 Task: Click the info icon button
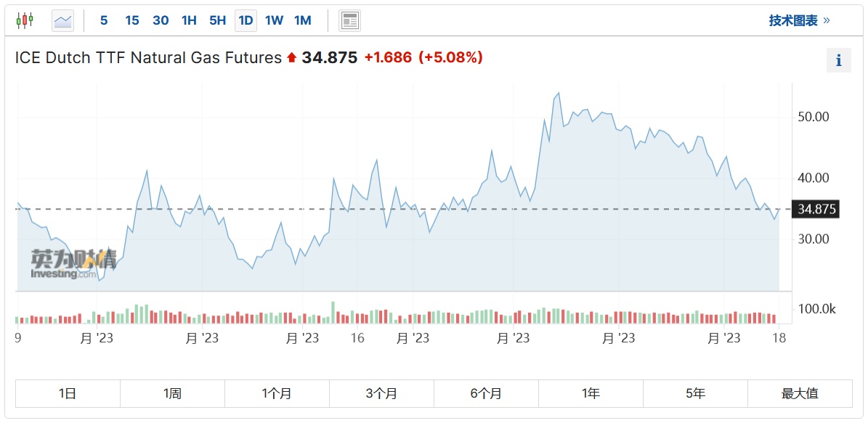click(x=838, y=60)
